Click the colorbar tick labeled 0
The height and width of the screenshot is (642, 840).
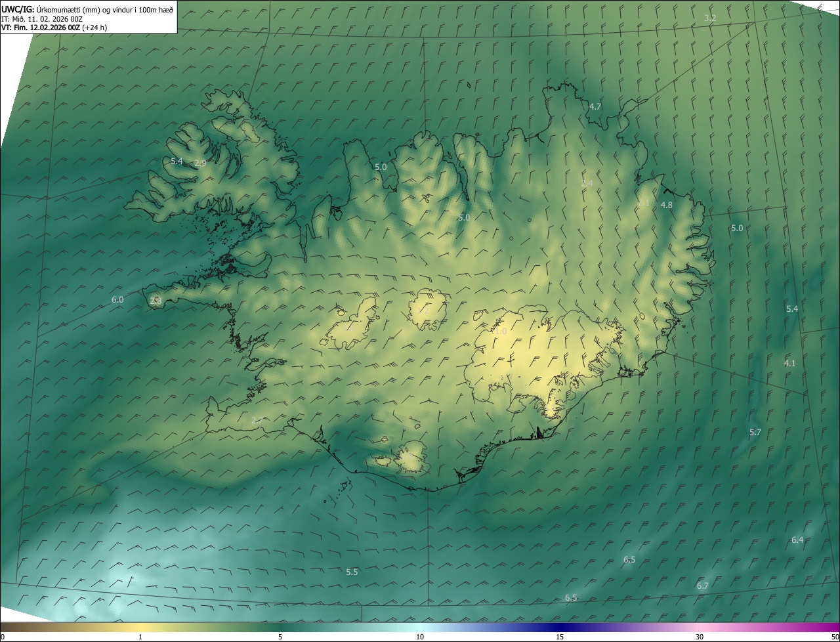click(3, 637)
